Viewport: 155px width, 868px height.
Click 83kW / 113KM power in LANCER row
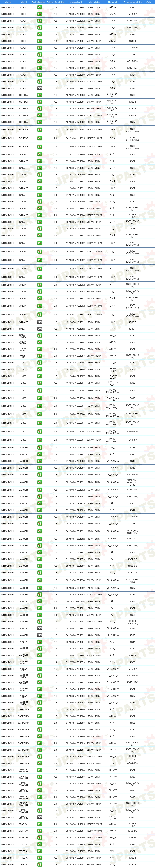tap(94, 580)
